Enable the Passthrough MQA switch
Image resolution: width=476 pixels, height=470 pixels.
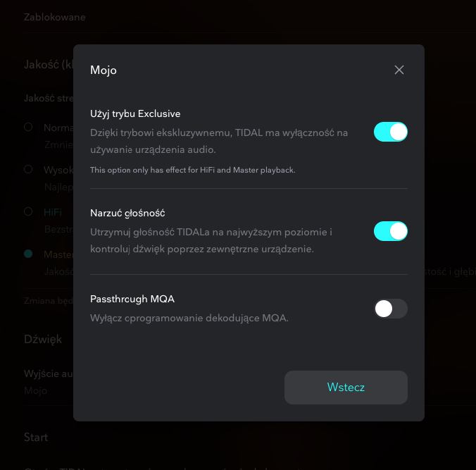390,309
